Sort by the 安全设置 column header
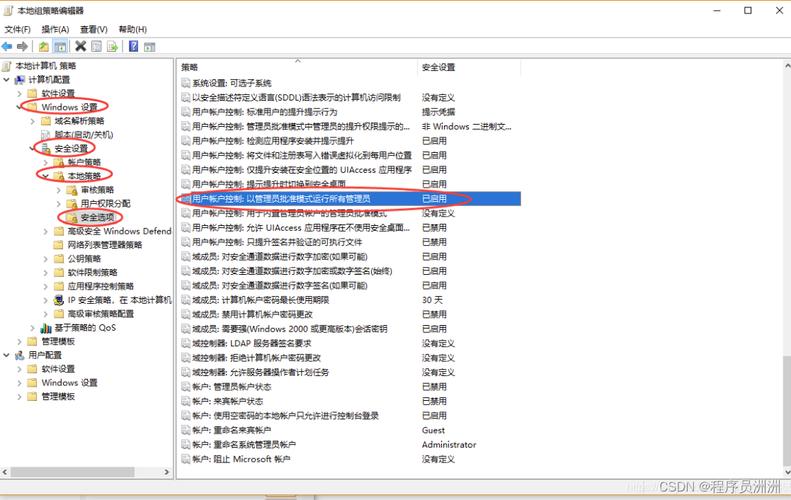This screenshot has height=500, width=791. (469, 67)
